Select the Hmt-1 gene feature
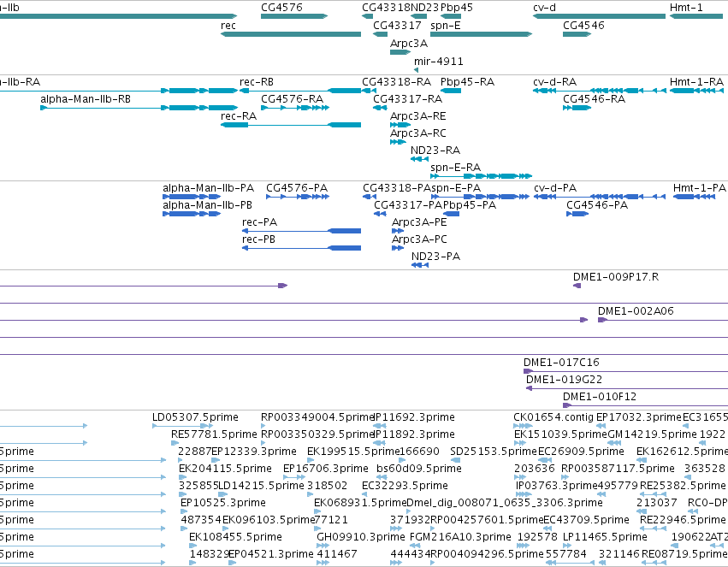This screenshot has width=728, height=567. pyautogui.click(x=696, y=16)
